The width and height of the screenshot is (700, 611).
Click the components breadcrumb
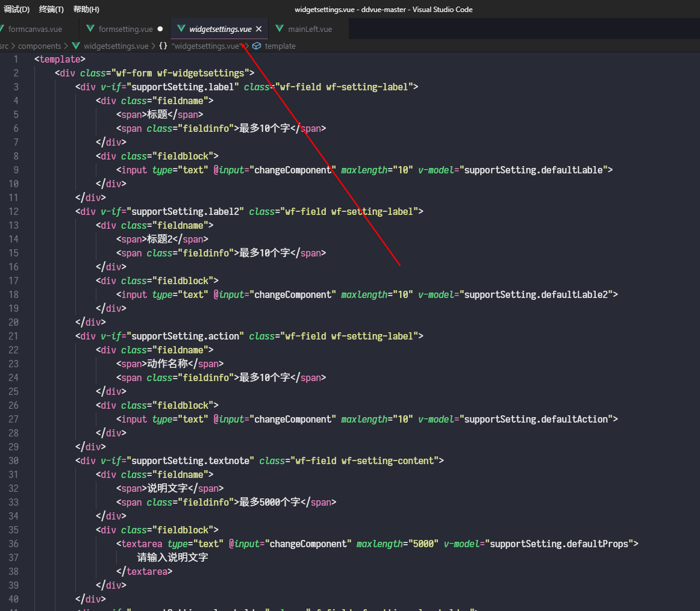click(x=39, y=46)
